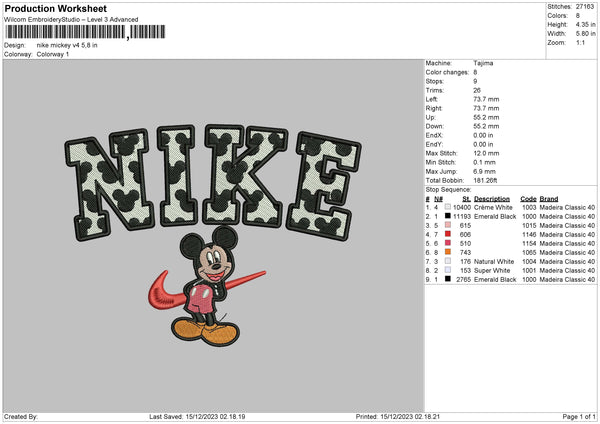Click the Stitches value 27163
The image size is (600, 424).
(585, 7)
